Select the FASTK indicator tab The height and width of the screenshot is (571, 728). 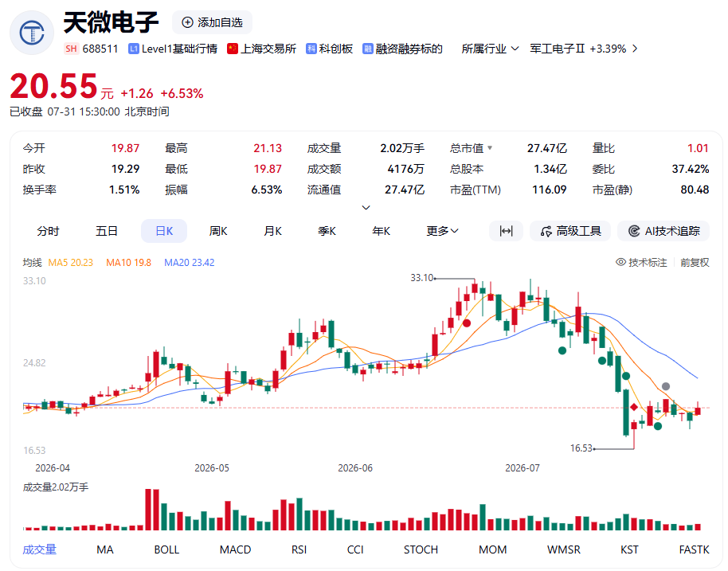(x=694, y=549)
